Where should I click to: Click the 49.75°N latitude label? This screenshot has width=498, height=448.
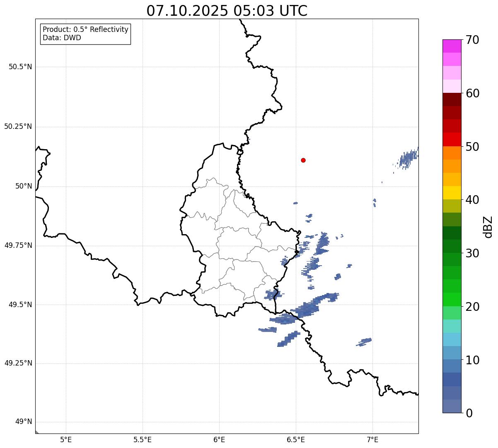(18, 245)
